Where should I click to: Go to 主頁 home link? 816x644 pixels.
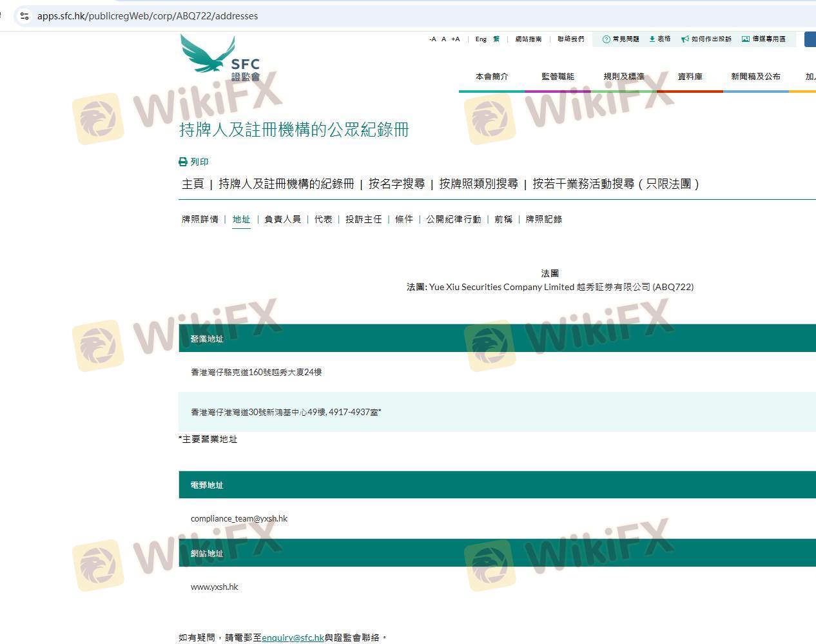coord(193,184)
